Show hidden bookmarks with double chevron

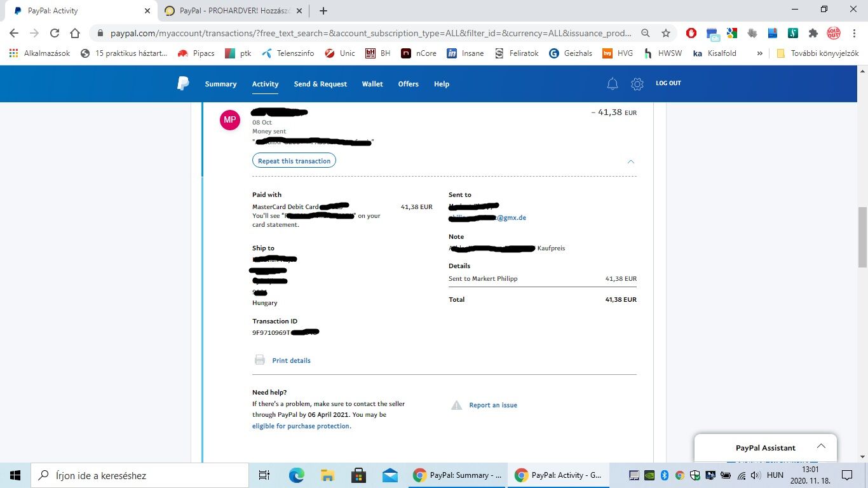point(759,53)
